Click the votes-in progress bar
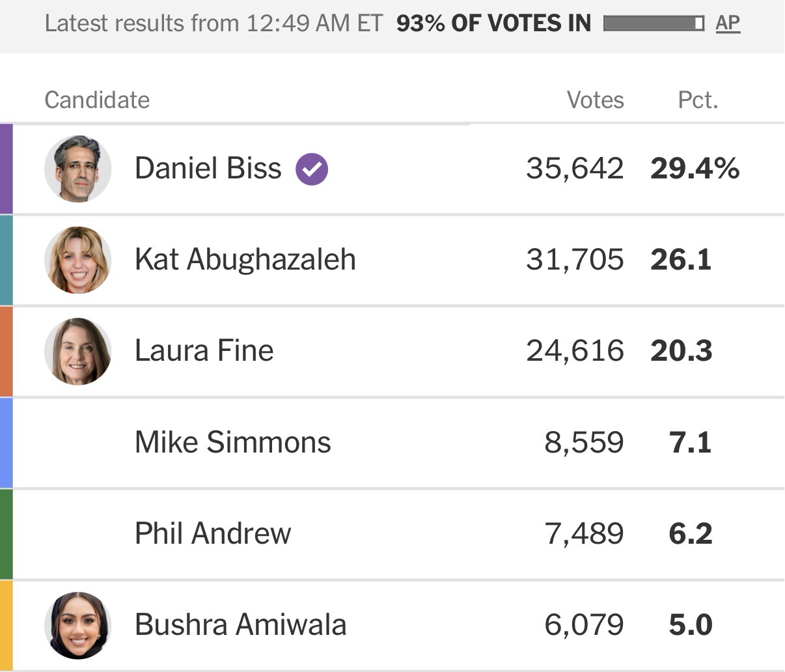This screenshot has width=785, height=672. pos(654,24)
